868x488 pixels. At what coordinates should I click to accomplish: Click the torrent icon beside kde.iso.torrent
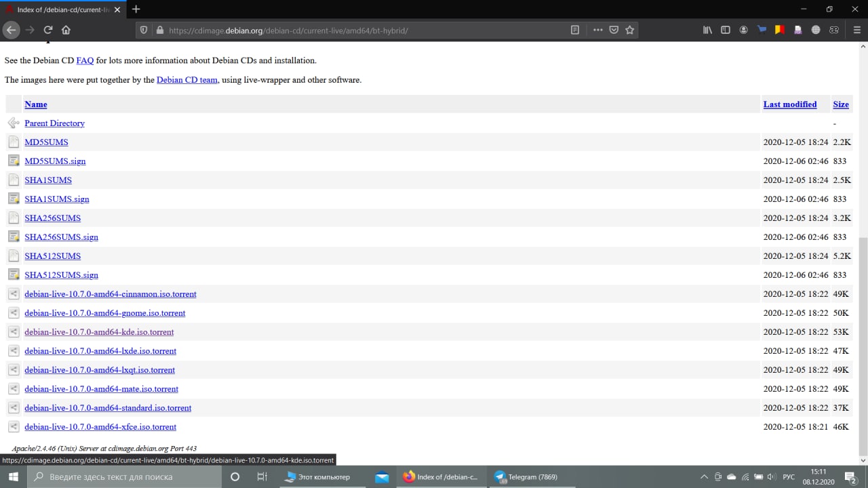[x=14, y=332]
